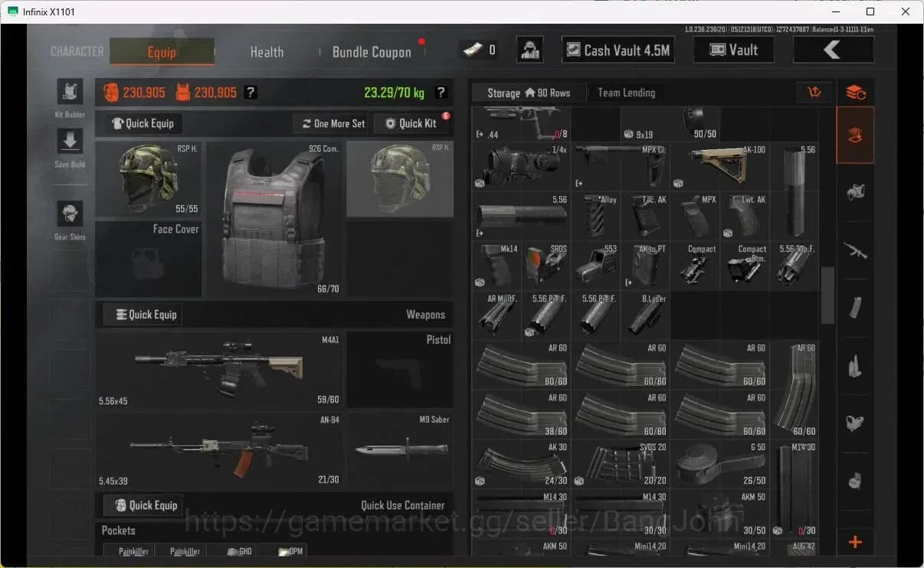Image resolution: width=924 pixels, height=568 pixels.
Task: Go back with the white arrow button
Action: pyautogui.click(x=833, y=50)
